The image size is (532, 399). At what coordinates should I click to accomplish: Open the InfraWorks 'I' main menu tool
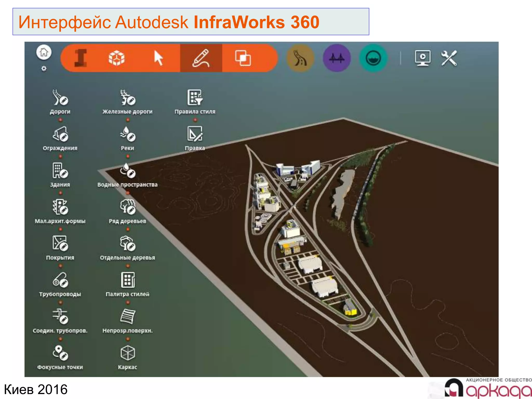pos(81,58)
